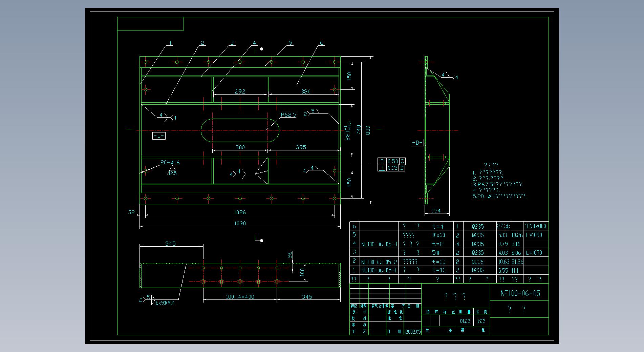Viewport: 644px width, 352px height.
Task: Click technical note line starting '3.R67.5'
Action: click(x=498, y=185)
